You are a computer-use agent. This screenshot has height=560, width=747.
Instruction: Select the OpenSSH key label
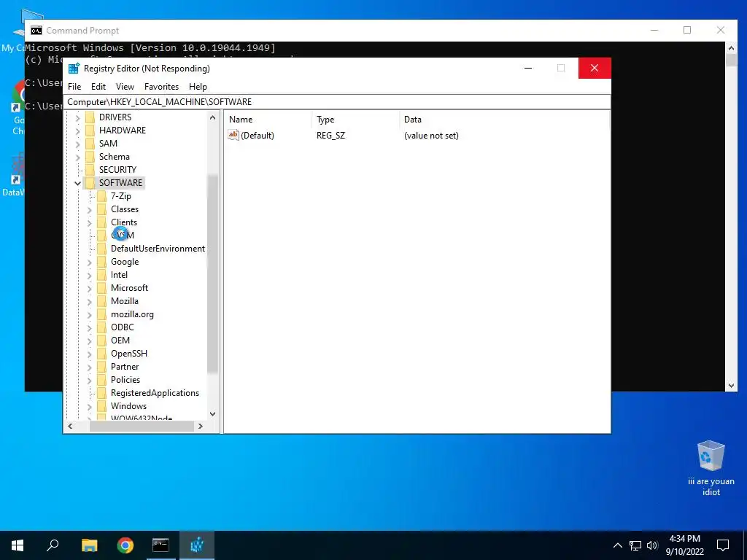click(x=129, y=354)
